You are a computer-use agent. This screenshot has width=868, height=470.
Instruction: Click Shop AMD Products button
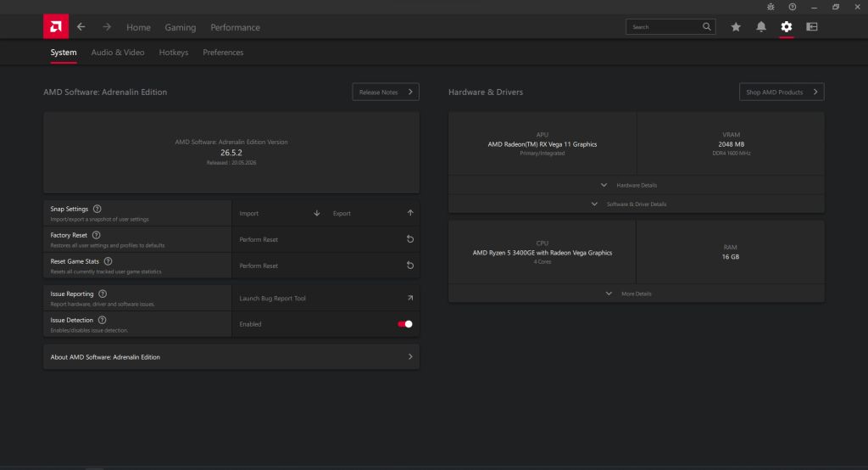pyautogui.click(x=781, y=92)
